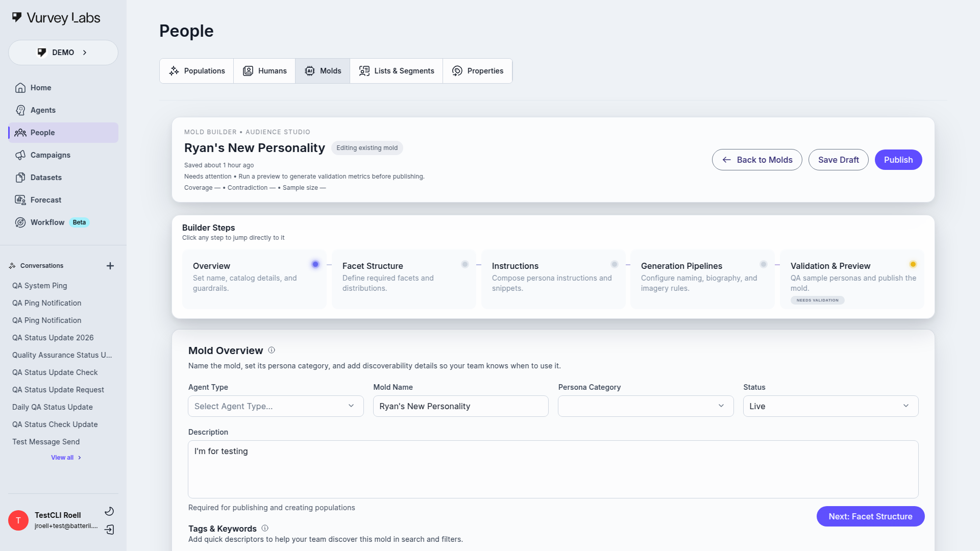Open the Agent Type dropdown
The image size is (980, 551).
[276, 406]
